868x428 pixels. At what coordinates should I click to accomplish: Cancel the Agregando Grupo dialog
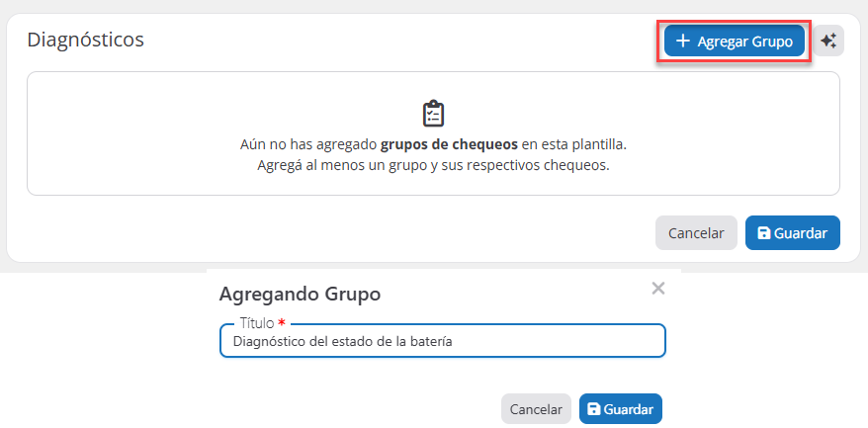click(536, 409)
